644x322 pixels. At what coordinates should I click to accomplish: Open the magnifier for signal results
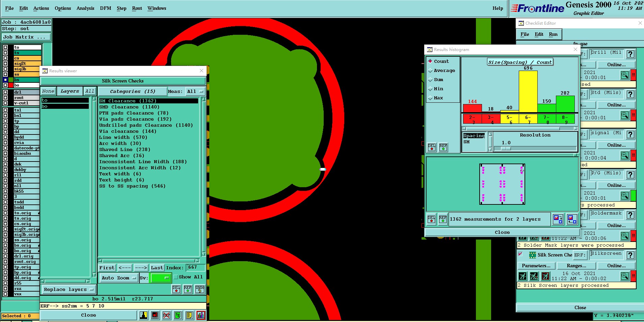pyautogui.click(x=625, y=155)
